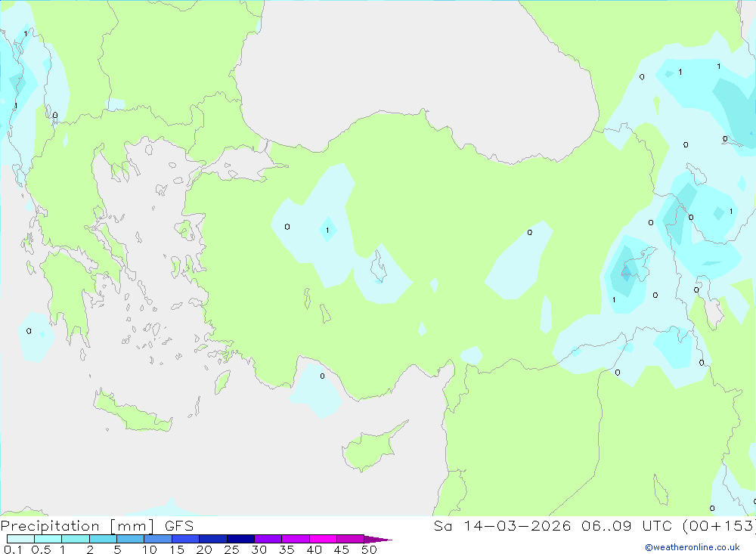Choose the legend swatch between 2 and 5
This screenshot has height=554, width=756.
tap(103, 539)
